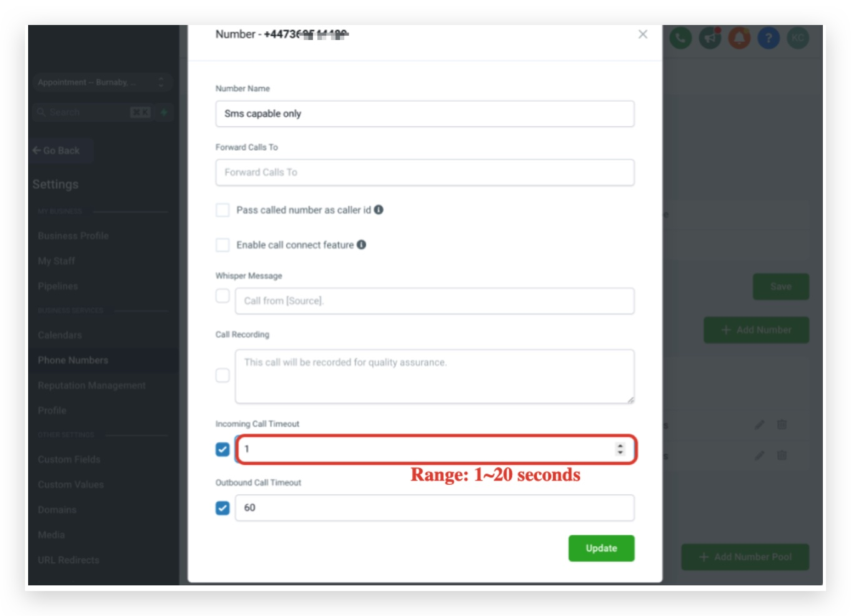Click the info icon beside Pass called number
This screenshot has height=616, width=851.
coord(379,210)
